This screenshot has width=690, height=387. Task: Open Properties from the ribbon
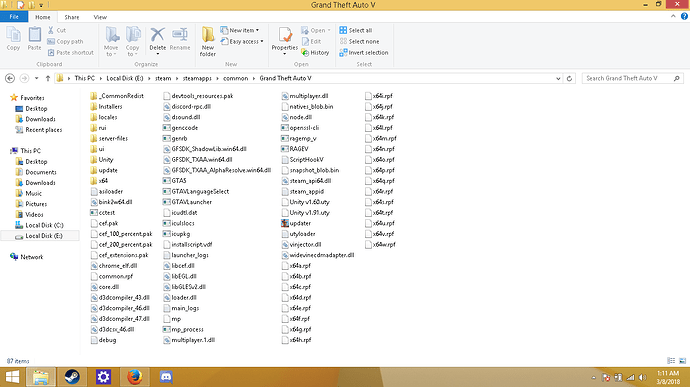click(285, 40)
